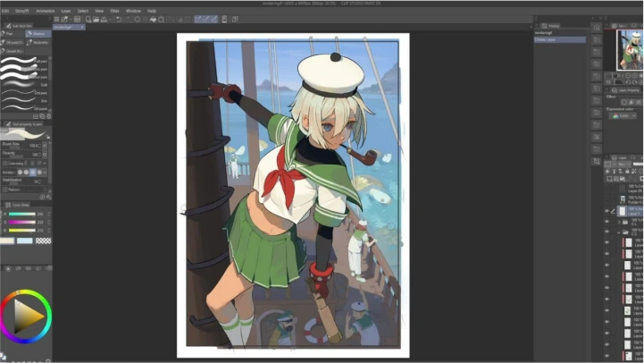Expand the Anti-aliasing options chevron
This screenshot has width=644, height=363.
coord(45,173)
